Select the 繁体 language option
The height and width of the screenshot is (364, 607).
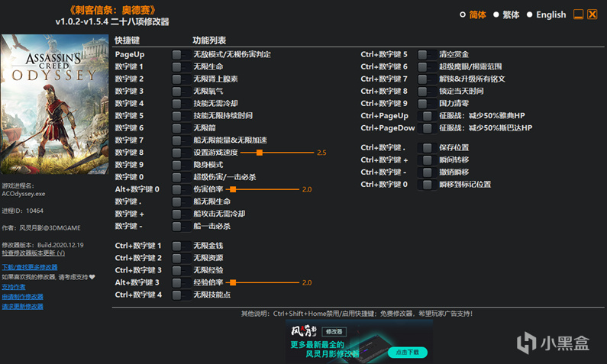(496, 14)
